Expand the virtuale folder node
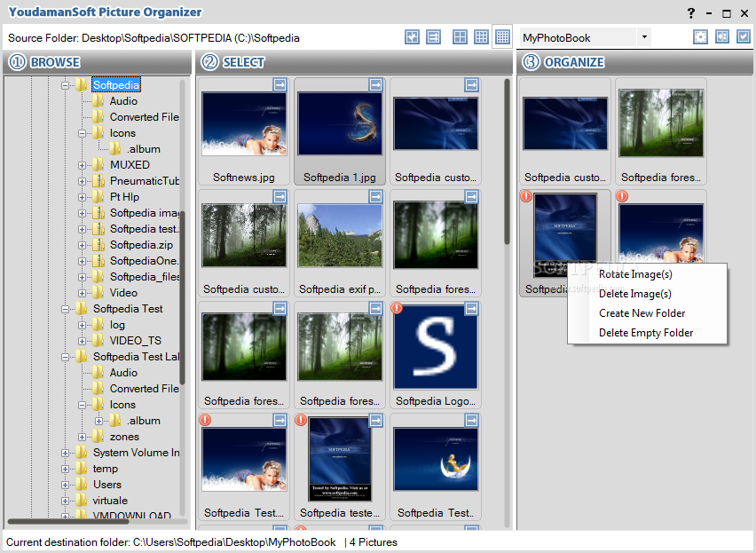The height and width of the screenshot is (553, 756). 65,501
